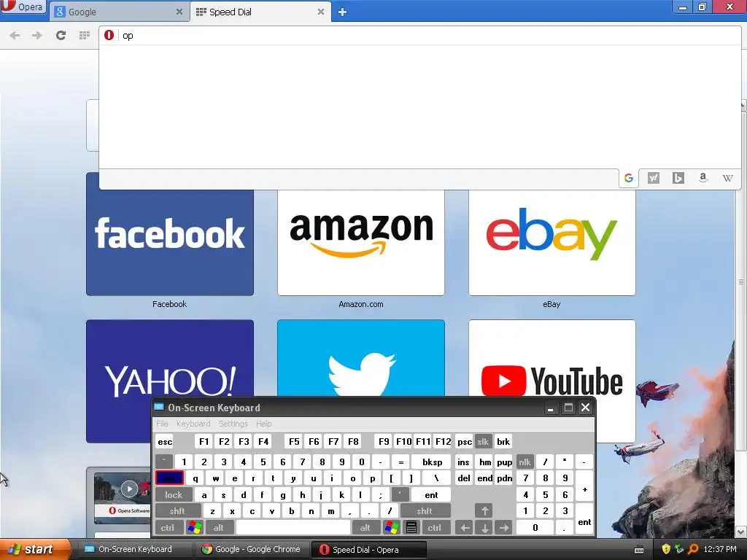
Task: Click the up arrow key
Action: click(x=484, y=511)
